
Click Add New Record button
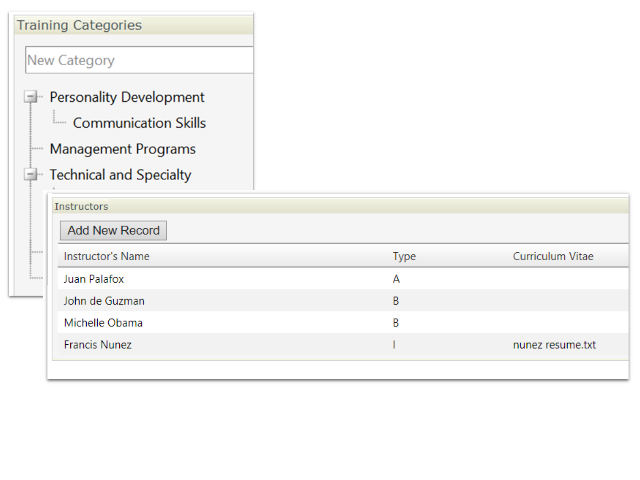click(x=113, y=231)
